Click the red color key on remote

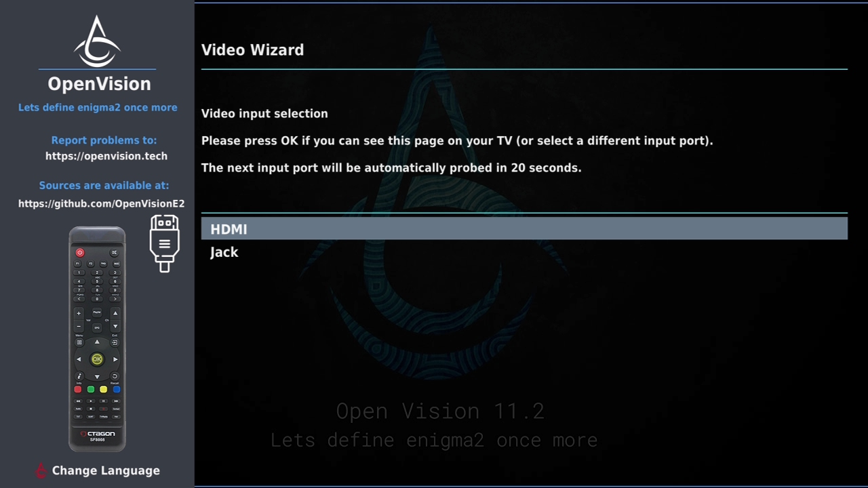(78, 389)
